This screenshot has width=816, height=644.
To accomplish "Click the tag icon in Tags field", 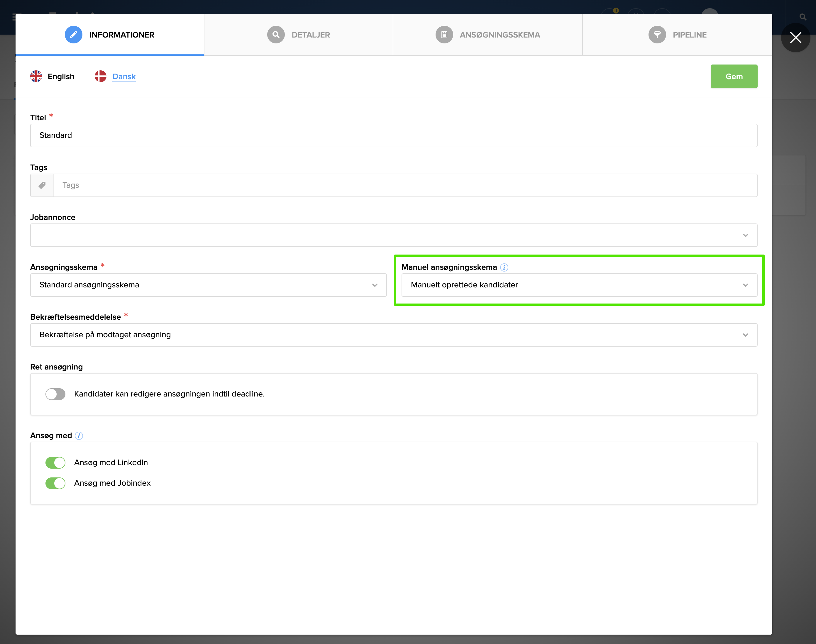I will click(42, 185).
